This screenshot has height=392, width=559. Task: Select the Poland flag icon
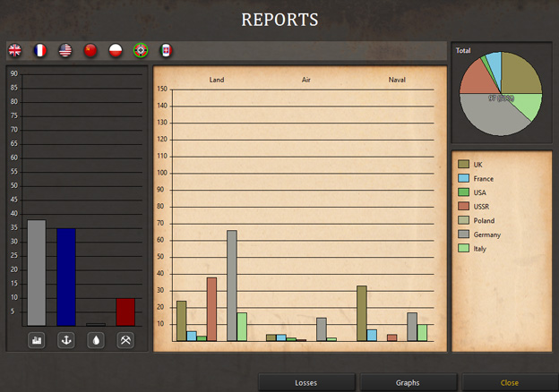point(116,50)
